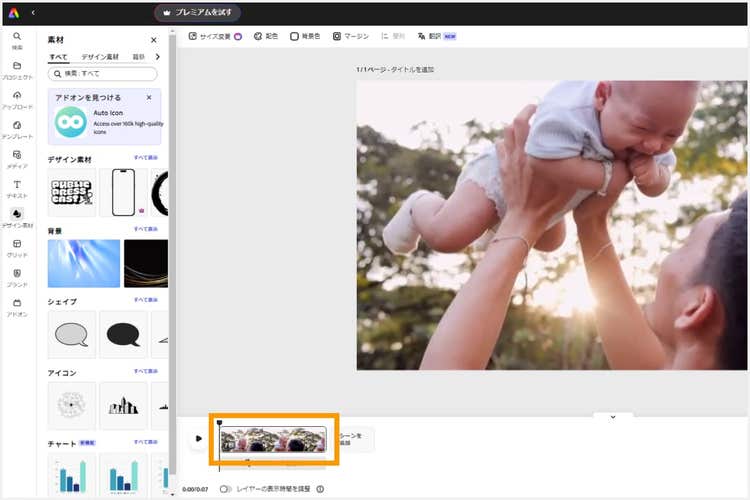Click the シーンを追加 add scene button
Screen dimensions: 750x500
(x=355, y=439)
